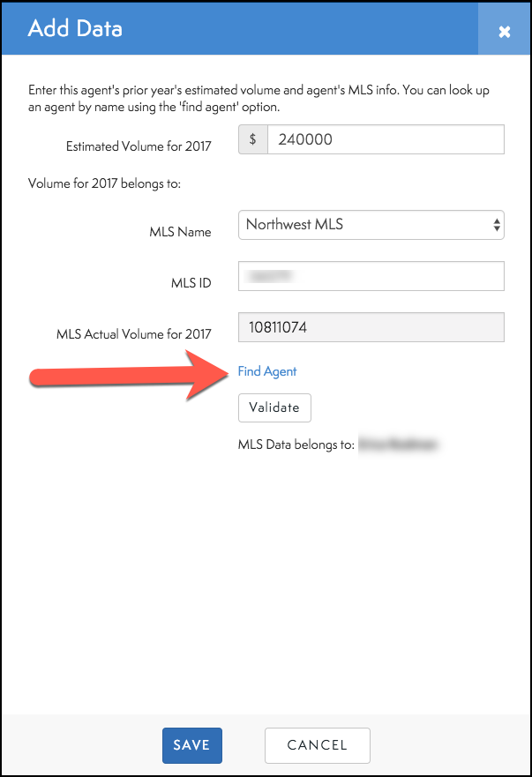This screenshot has width=532, height=777.
Task: Click the dollar sign prefix box
Action: (x=253, y=139)
